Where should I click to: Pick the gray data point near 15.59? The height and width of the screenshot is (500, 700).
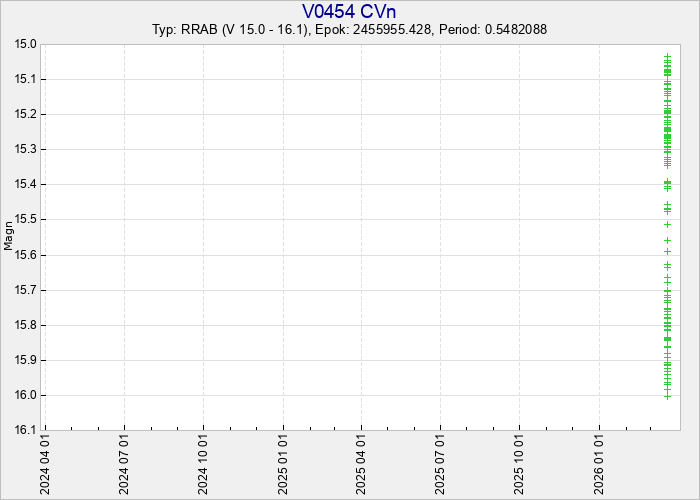[x=667, y=252]
